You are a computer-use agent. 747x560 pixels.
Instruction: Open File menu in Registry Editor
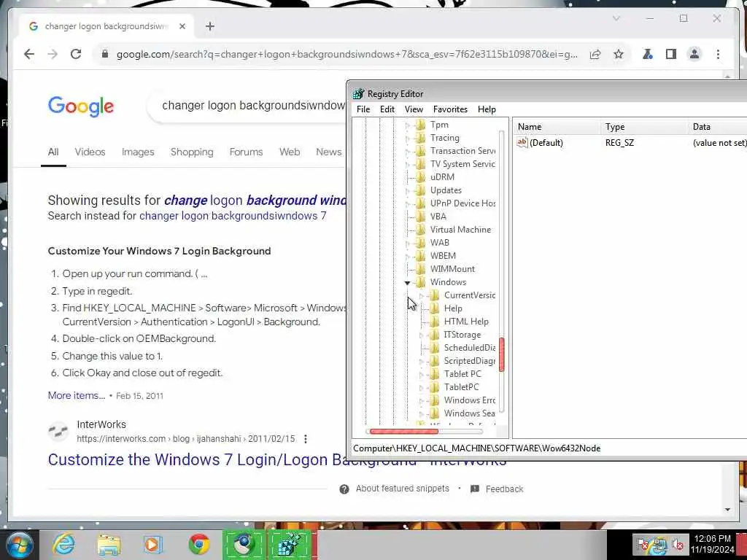(363, 109)
